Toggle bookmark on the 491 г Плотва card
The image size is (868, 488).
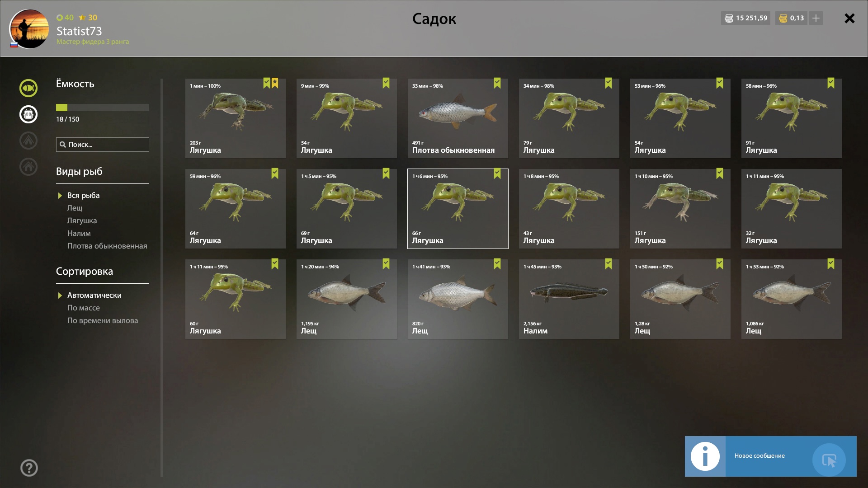coord(497,83)
